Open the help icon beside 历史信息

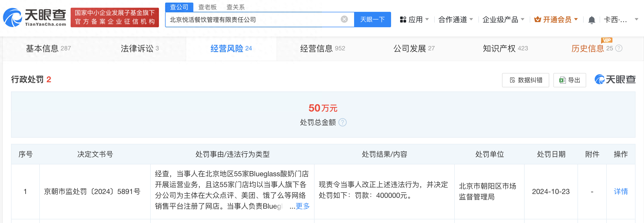[x=619, y=48]
